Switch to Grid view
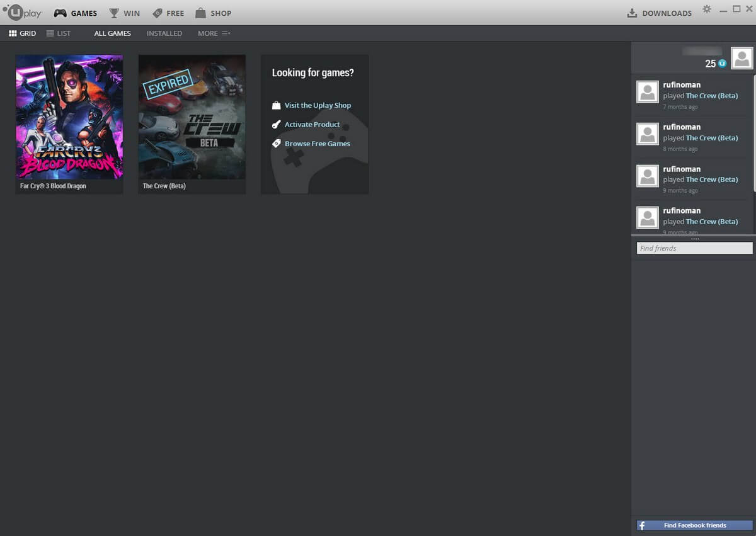 [23, 33]
